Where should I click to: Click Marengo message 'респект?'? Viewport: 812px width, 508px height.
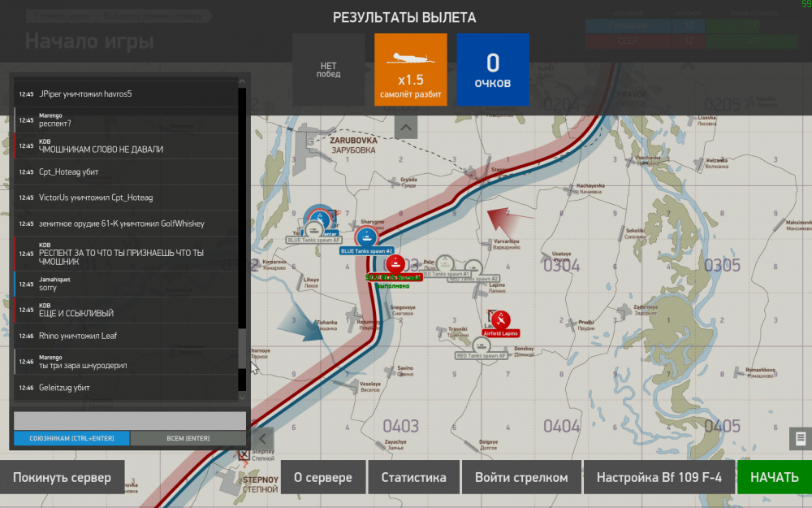pos(126,119)
